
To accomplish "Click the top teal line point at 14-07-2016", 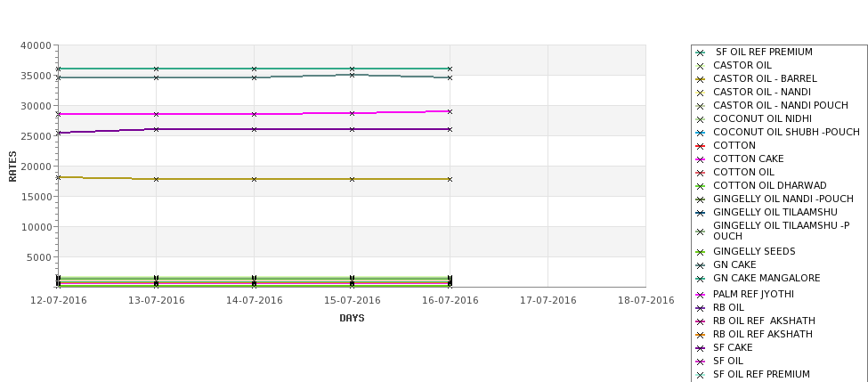I will pyautogui.click(x=254, y=69).
